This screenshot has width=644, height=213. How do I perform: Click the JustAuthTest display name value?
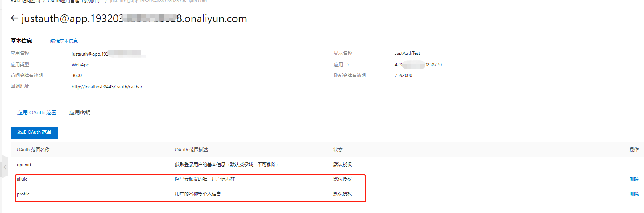pos(407,53)
